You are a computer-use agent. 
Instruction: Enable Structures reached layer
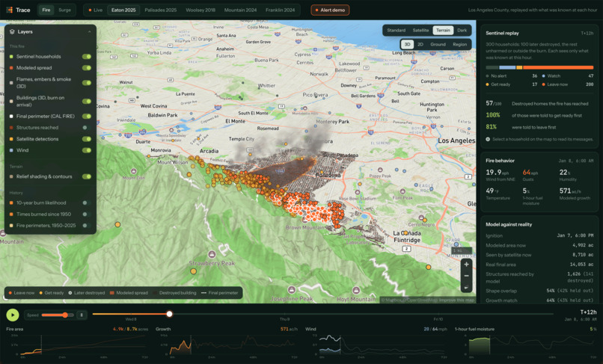tap(87, 128)
